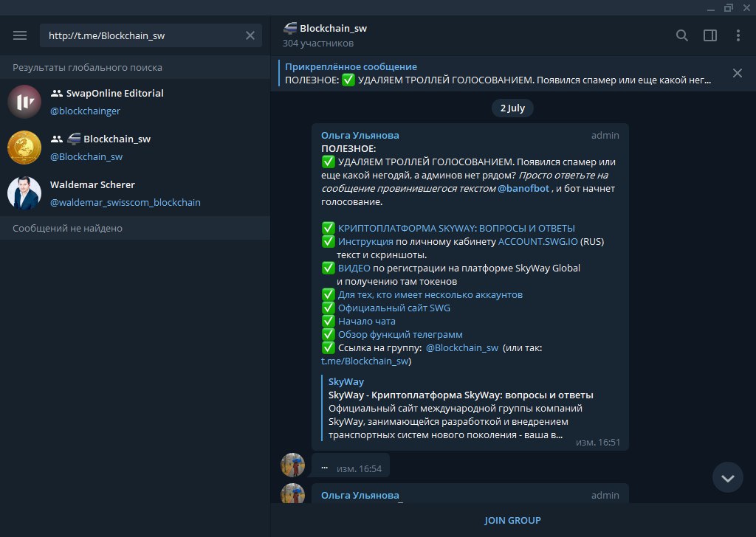Click the 304 участников member count

(x=318, y=44)
